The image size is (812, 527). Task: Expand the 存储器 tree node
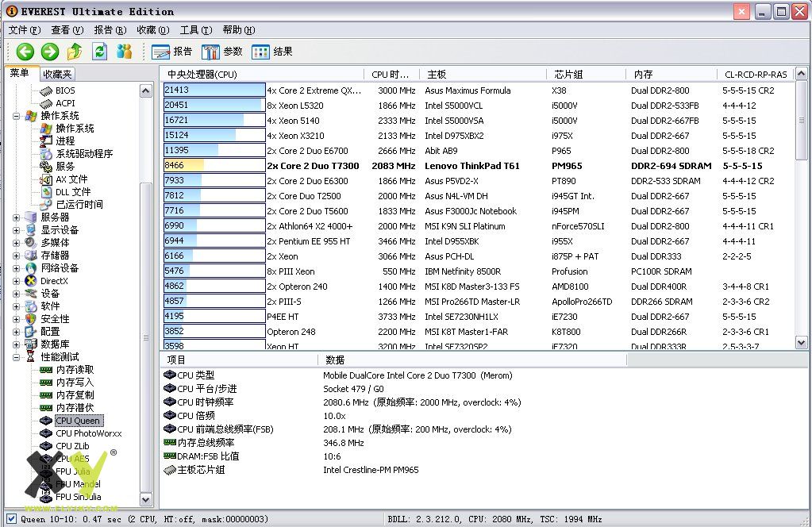(x=17, y=256)
